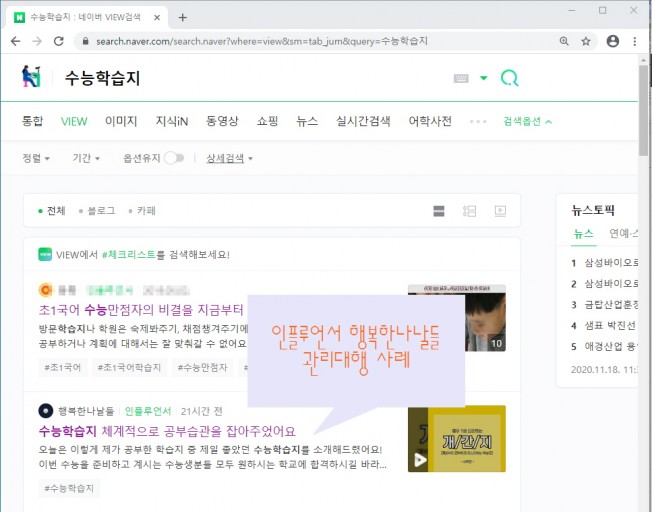
Task: Click the #초1국어 tag
Action: point(63,368)
